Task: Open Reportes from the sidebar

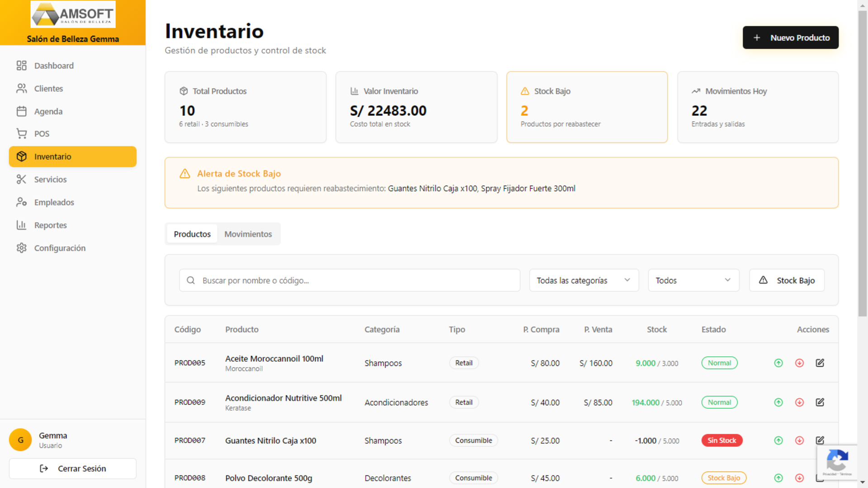Action: pos(50,225)
